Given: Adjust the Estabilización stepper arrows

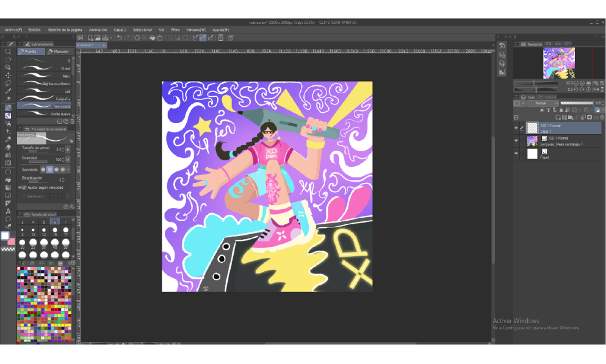Looking at the screenshot, I should [x=62, y=180].
